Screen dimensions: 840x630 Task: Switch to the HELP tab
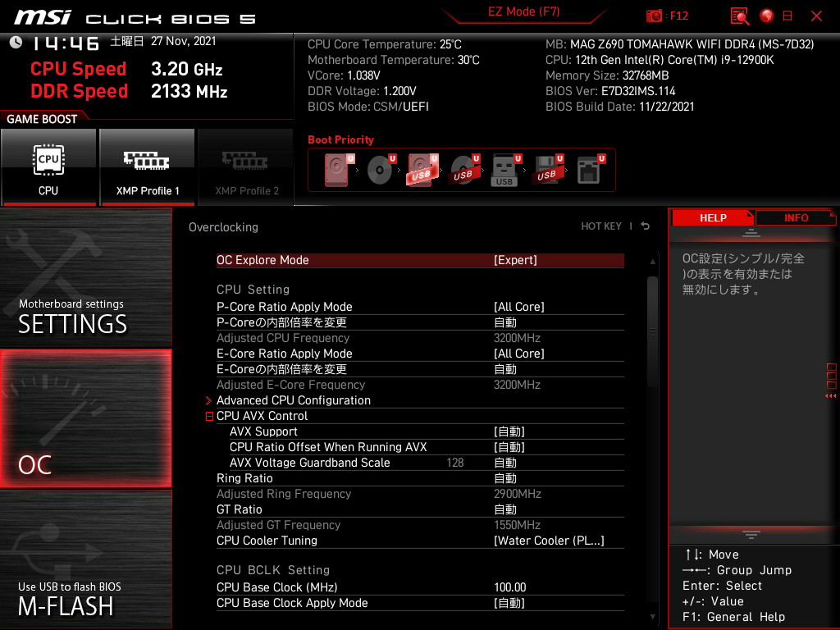coord(713,218)
